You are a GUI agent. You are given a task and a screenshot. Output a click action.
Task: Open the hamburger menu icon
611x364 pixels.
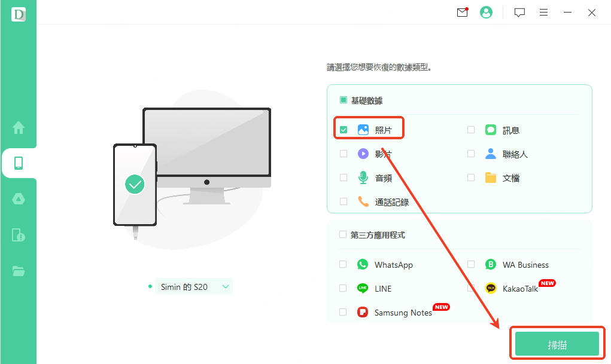click(x=543, y=13)
